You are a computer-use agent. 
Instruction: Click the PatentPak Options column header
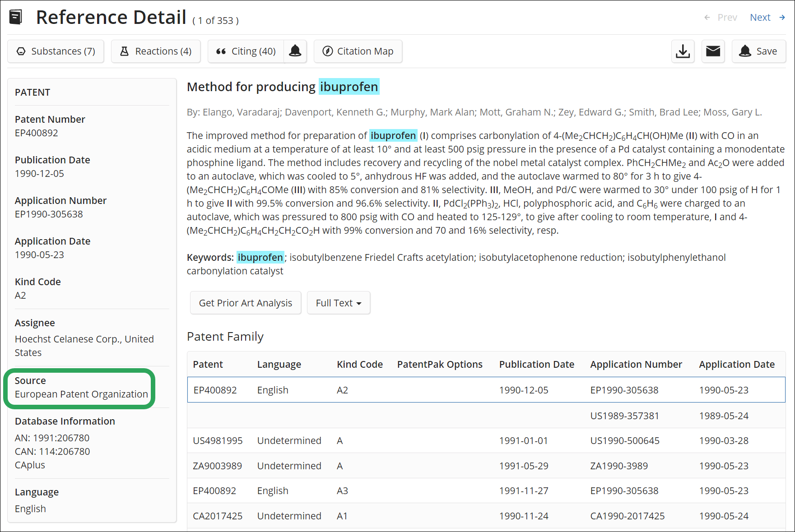pyautogui.click(x=440, y=364)
